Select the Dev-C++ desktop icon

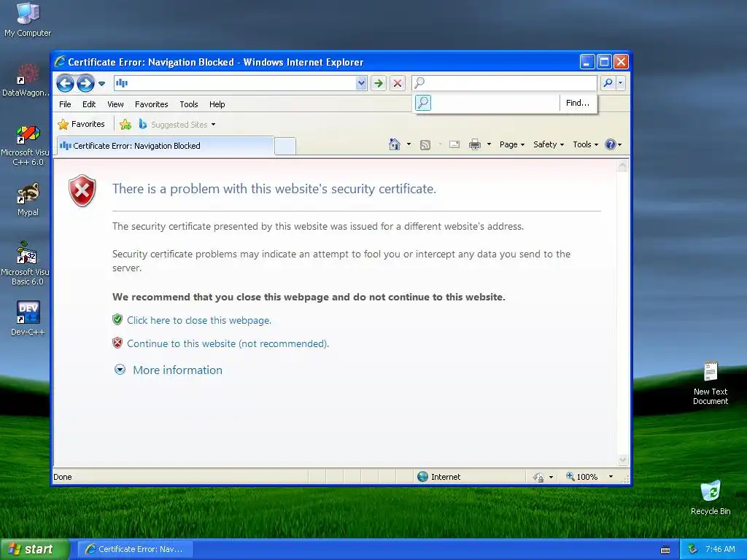28,318
